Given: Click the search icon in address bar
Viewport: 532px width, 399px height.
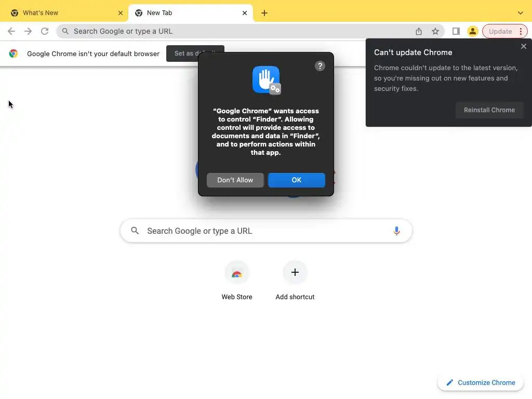Looking at the screenshot, I should (x=65, y=31).
